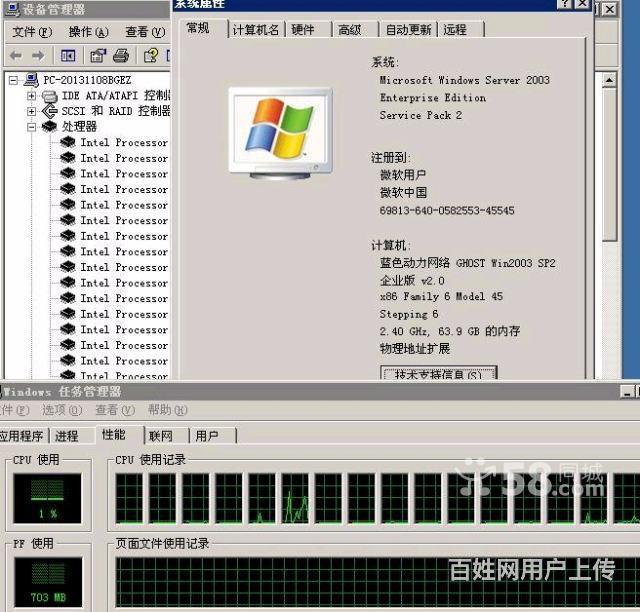Select the 处理器 tree label

(x=79, y=127)
